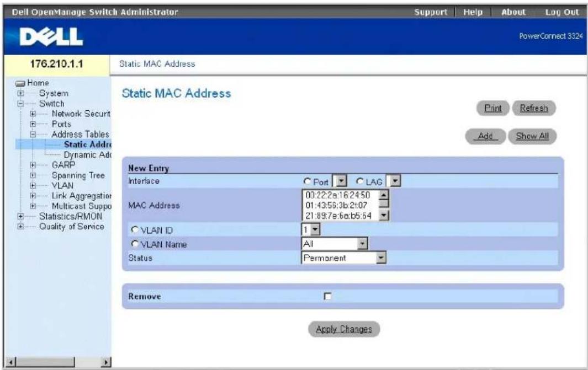Click the Add button
This screenshot has width=588, height=370.
[x=485, y=136]
